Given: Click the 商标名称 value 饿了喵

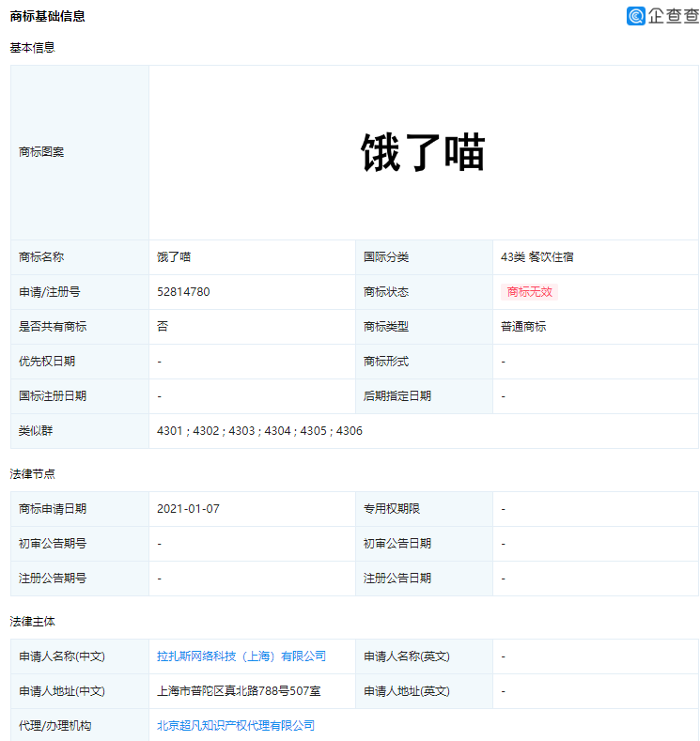Looking at the screenshot, I should click(x=174, y=257).
